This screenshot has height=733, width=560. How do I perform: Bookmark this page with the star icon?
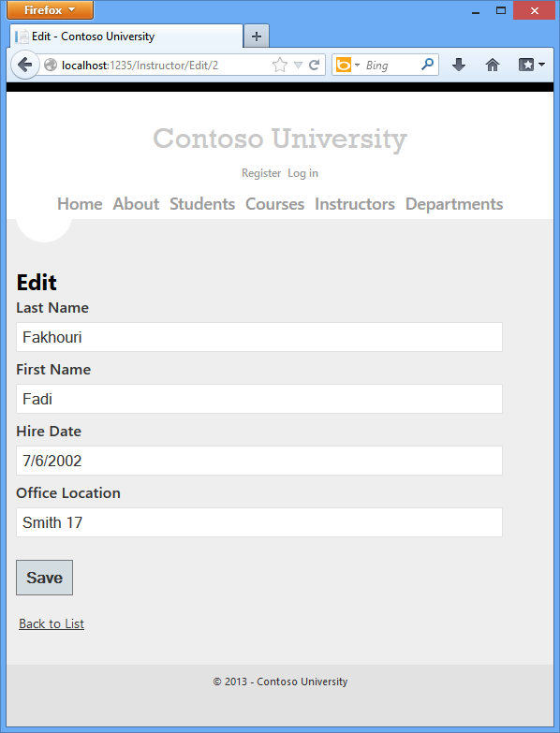[x=280, y=65]
